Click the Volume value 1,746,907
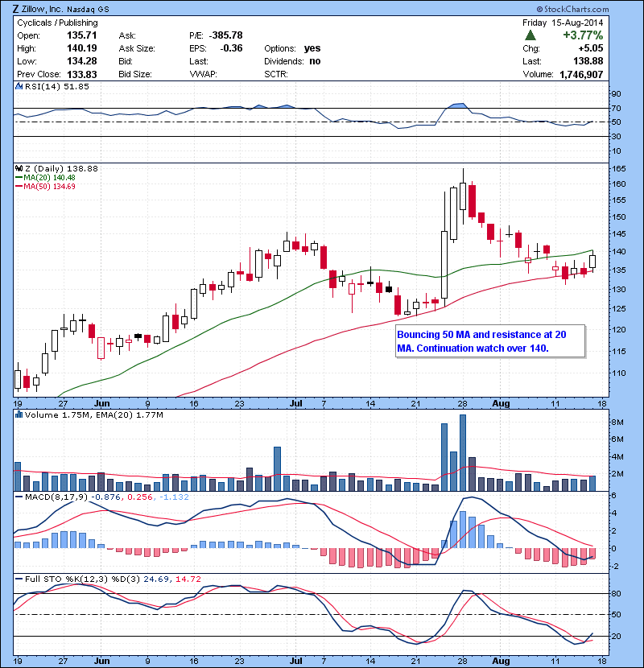Image resolution: width=644 pixels, height=668 pixels. (x=581, y=75)
